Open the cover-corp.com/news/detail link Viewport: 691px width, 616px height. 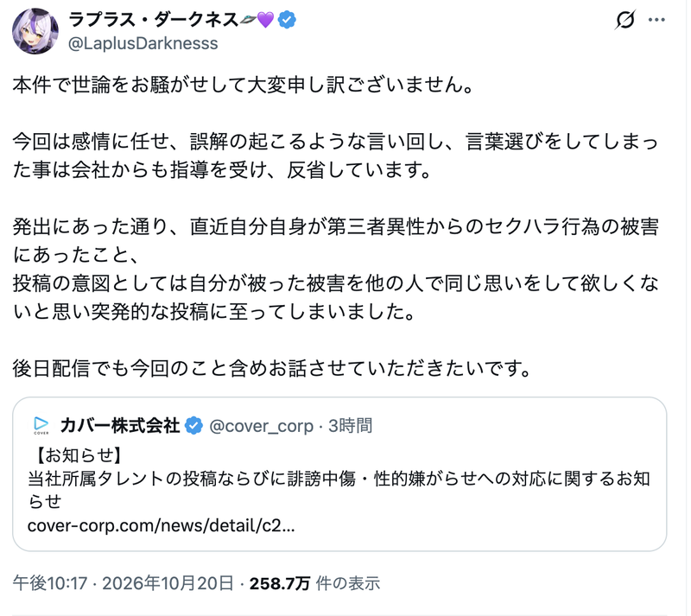click(161, 525)
